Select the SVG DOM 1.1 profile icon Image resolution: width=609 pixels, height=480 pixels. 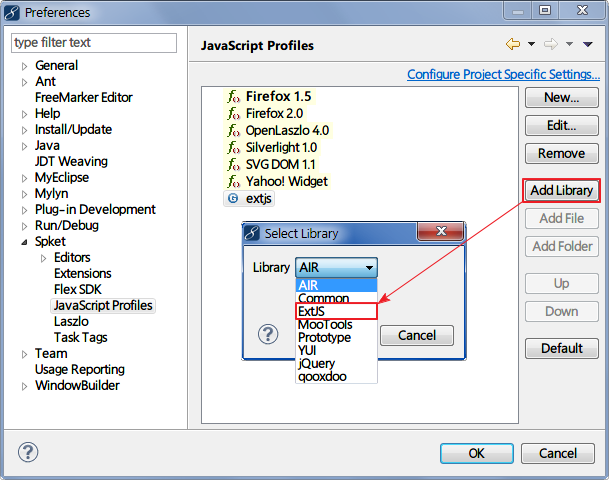click(x=233, y=165)
